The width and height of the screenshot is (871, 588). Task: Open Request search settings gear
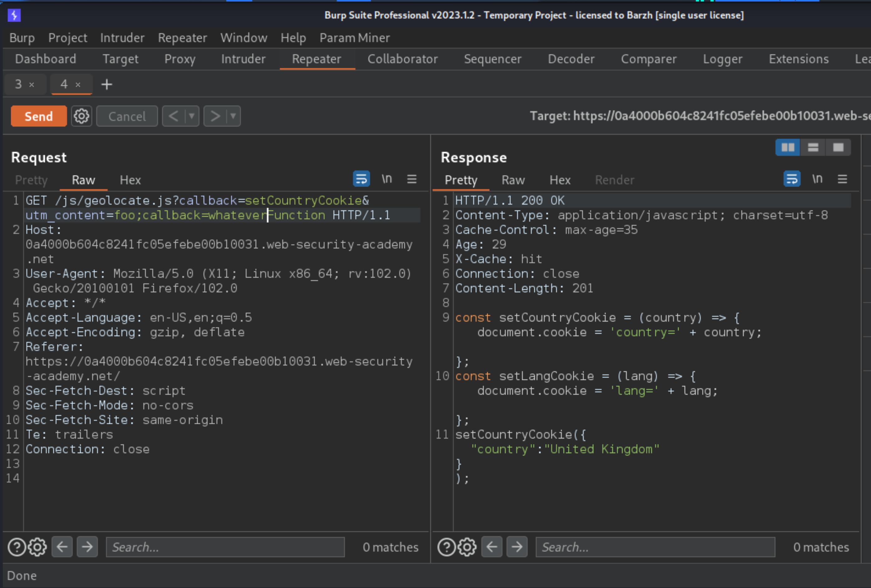point(37,547)
